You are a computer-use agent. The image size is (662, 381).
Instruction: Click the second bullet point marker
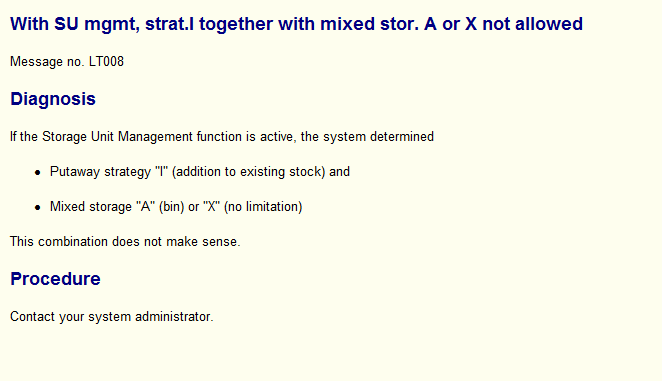(x=38, y=207)
